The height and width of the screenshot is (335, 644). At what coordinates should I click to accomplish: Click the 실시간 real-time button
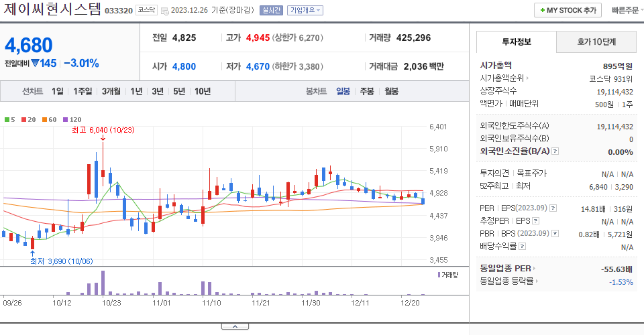(x=271, y=10)
